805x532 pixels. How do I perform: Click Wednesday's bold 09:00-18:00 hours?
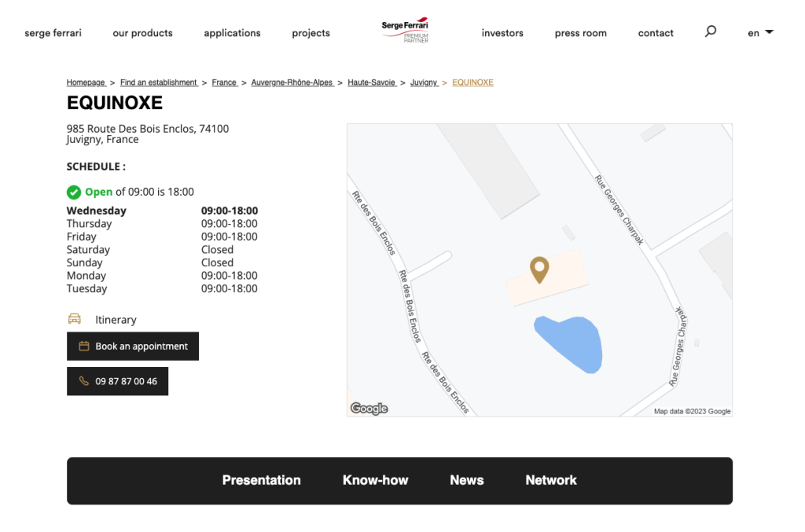pyautogui.click(x=230, y=211)
